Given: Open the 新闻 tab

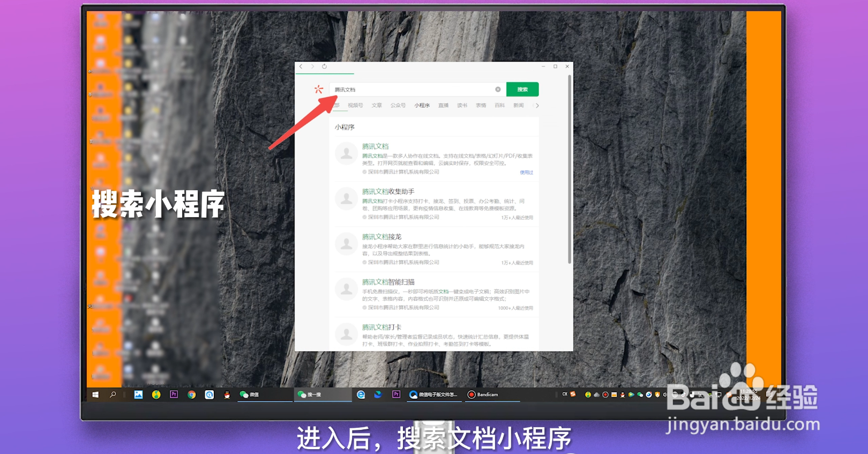Looking at the screenshot, I should pyautogui.click(x=519, y=106).
